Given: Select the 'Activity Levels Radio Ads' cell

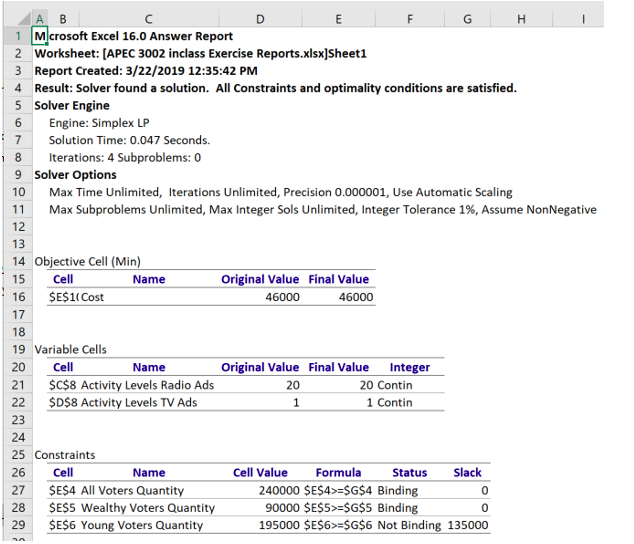Looking at the screenshot, I should [x=147, y=385].
